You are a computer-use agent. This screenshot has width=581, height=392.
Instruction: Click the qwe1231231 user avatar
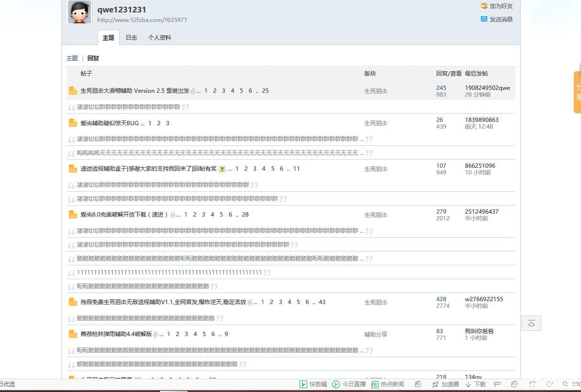click(79, 12)
